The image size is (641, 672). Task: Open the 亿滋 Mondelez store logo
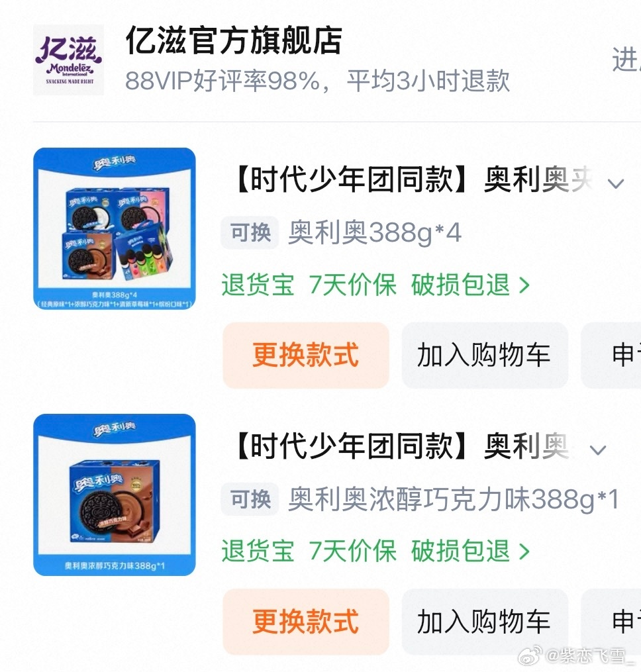coord(69,60)
